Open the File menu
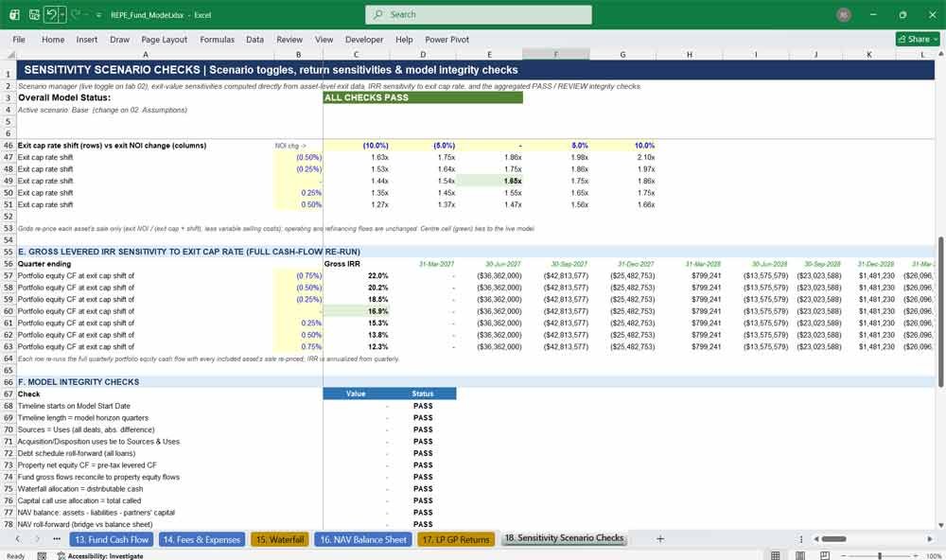Image resolution: width=946 pixels, height=560 pixels. click(19, 39)
